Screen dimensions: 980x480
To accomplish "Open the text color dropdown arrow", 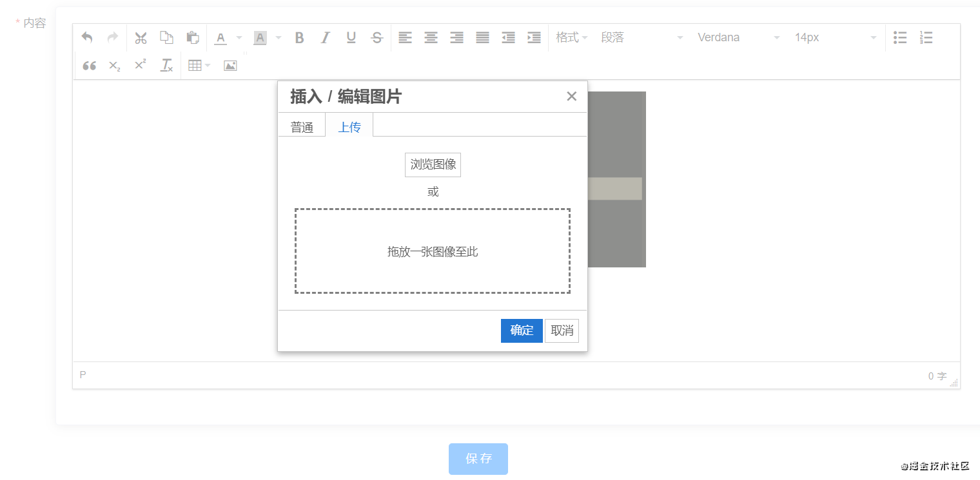I will [x=239, y=37].
